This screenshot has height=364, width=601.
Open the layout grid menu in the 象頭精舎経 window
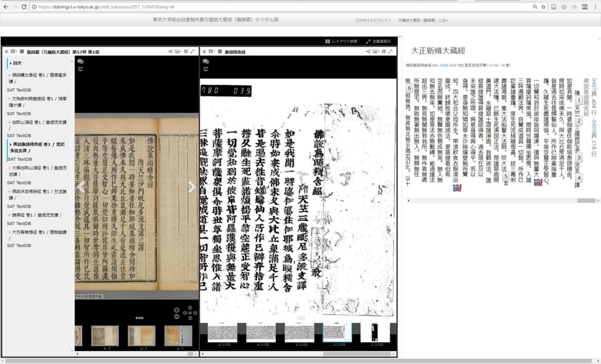[211, 52]
